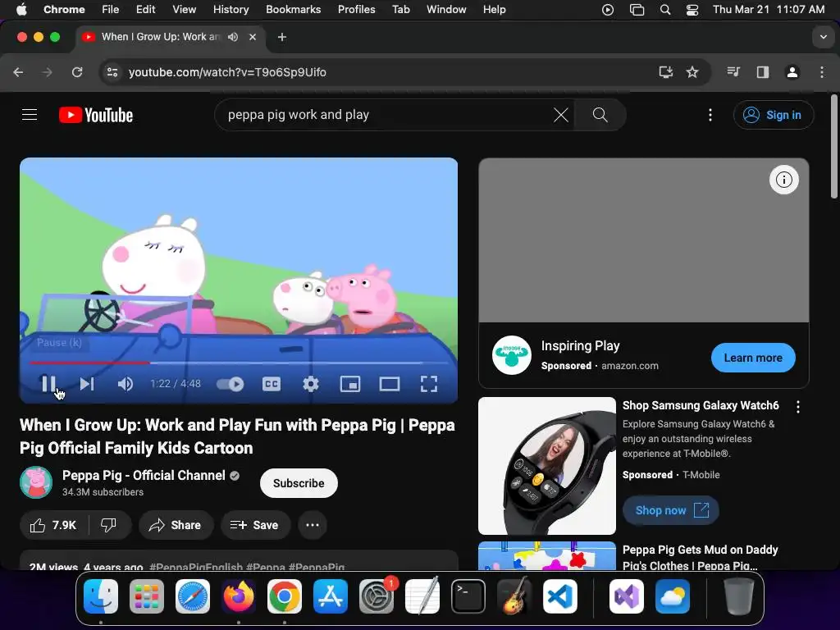The width and height of the screenshot is (840, 630).
Task: Open Samsung Galaxy Watch6 ad thumbnail
Action: 547,466
